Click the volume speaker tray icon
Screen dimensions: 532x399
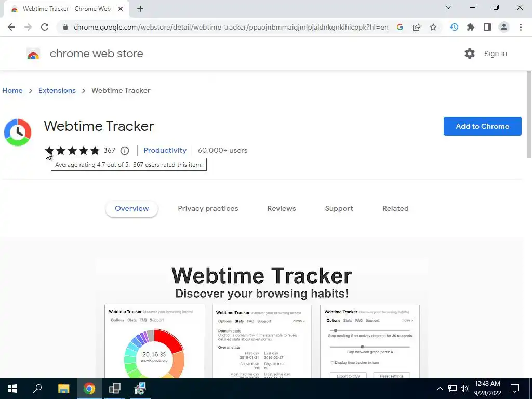tap(464, 389)
